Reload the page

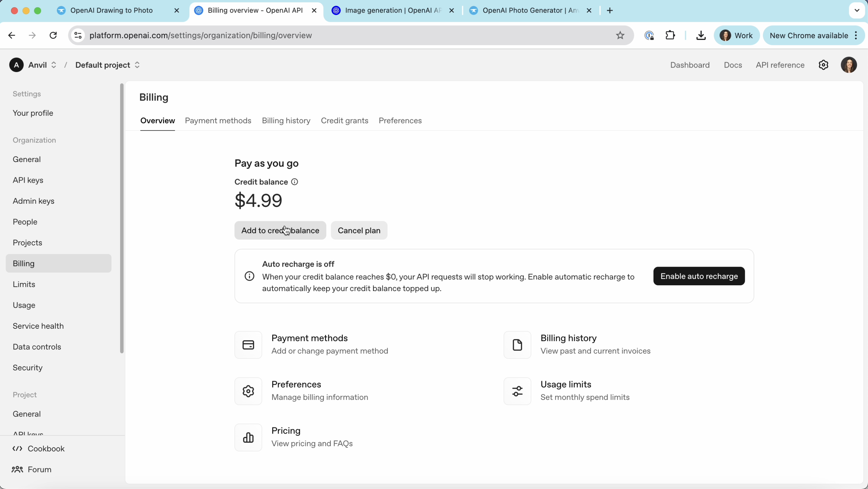(x=53, y=35)
